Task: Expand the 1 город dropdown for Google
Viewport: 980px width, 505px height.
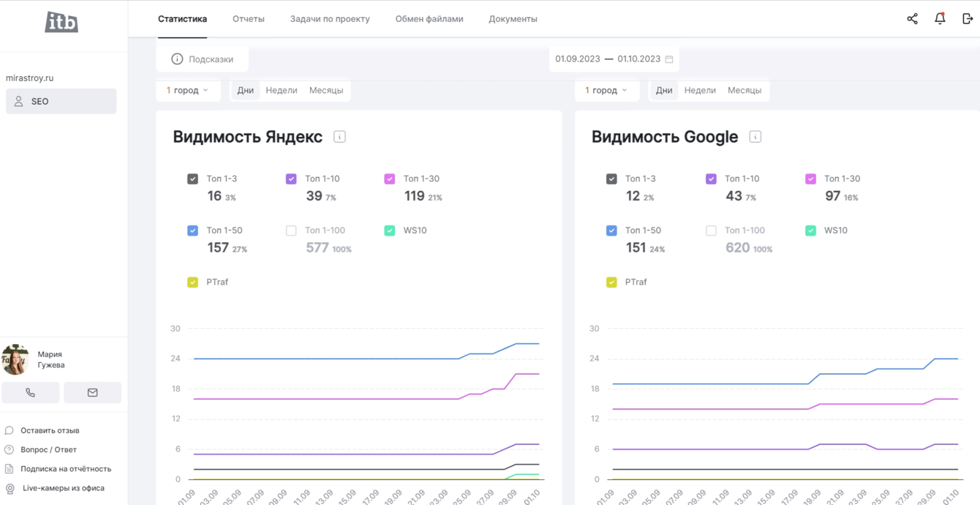Action: pos(606,91)
